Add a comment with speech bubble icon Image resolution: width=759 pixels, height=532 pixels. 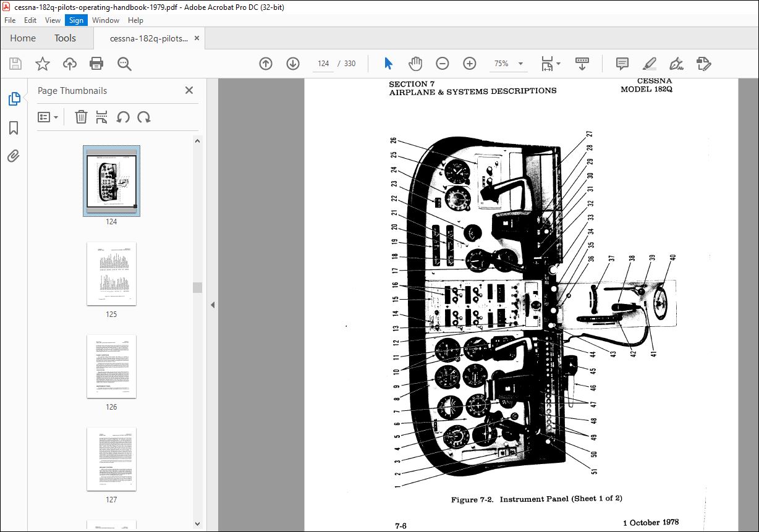coord(622,64)
